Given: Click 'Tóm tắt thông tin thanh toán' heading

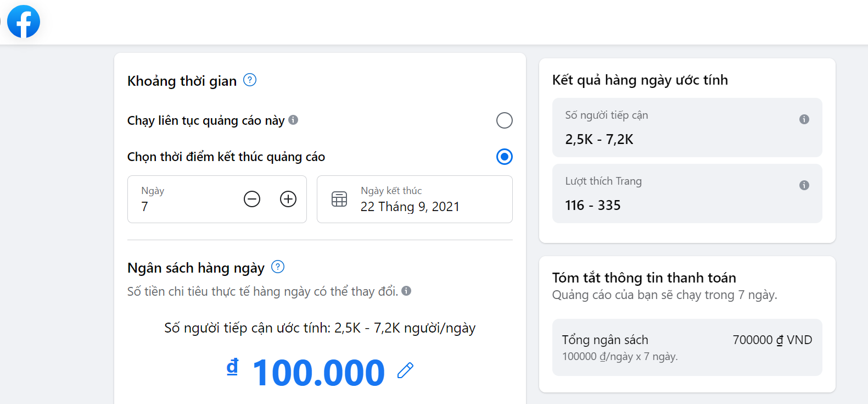Looking at the screenshot, I should 644,278.
